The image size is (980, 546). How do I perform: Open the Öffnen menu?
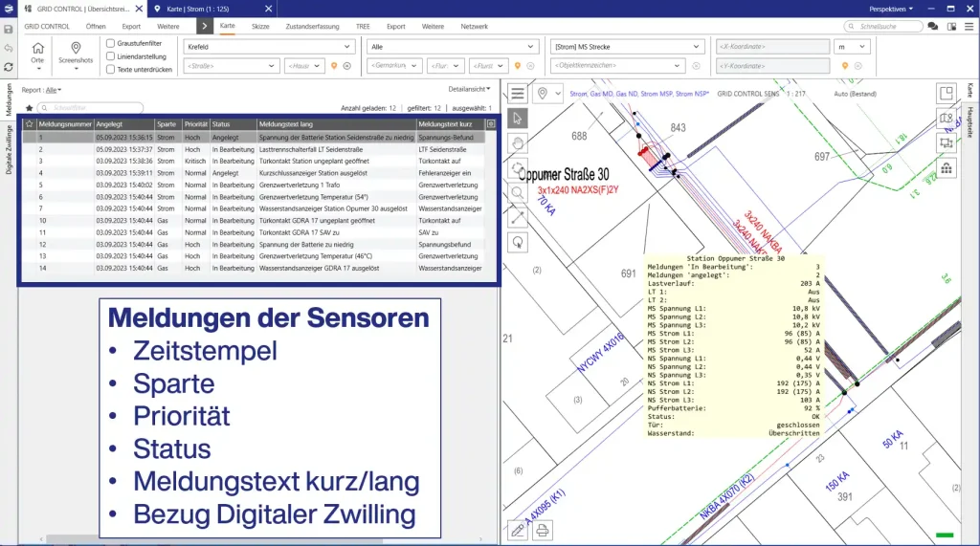tap(96, 26)
